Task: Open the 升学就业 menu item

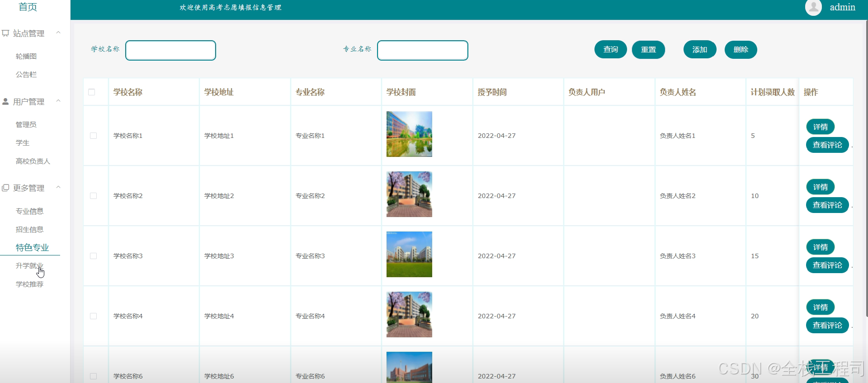Action: [x=30, y=266]
